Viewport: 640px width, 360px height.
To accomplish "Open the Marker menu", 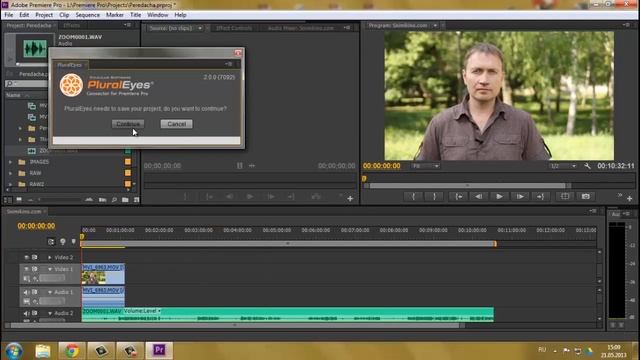I will (x=115, y=15).
